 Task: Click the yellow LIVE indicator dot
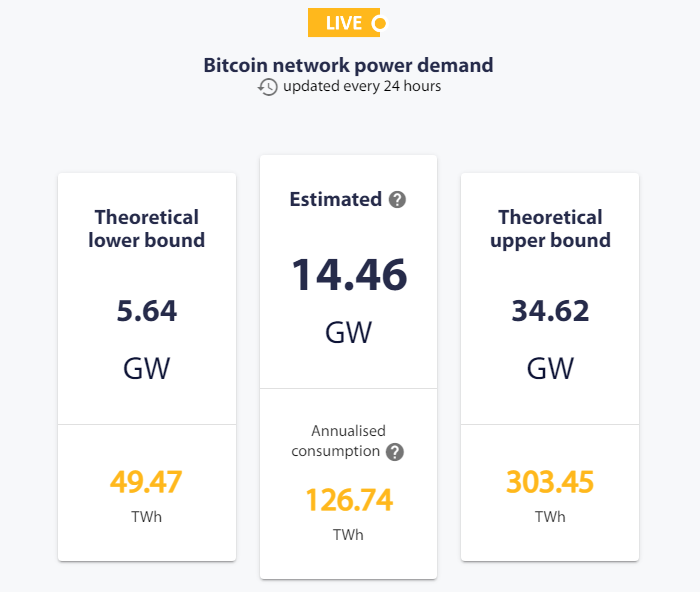click(x=379, y=23)
